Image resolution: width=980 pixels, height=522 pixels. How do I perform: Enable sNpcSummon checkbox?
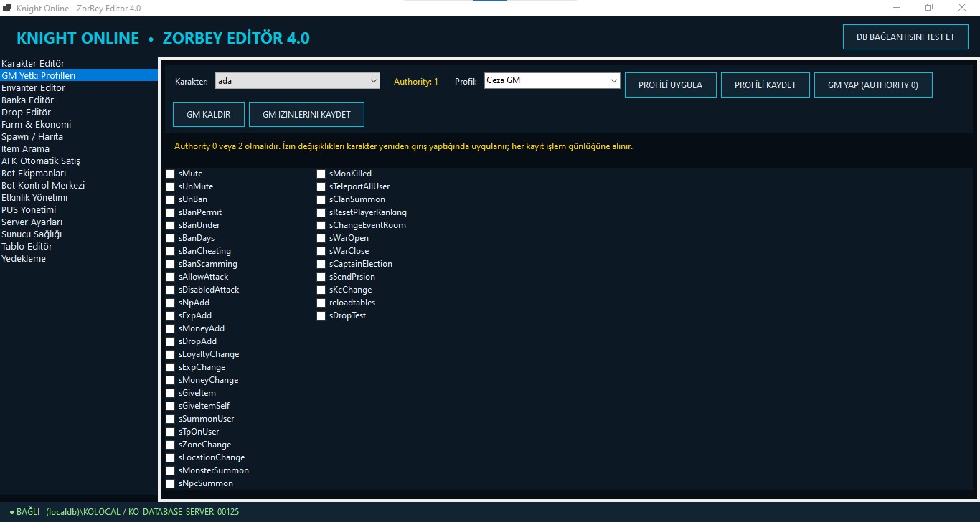(171, 483)
